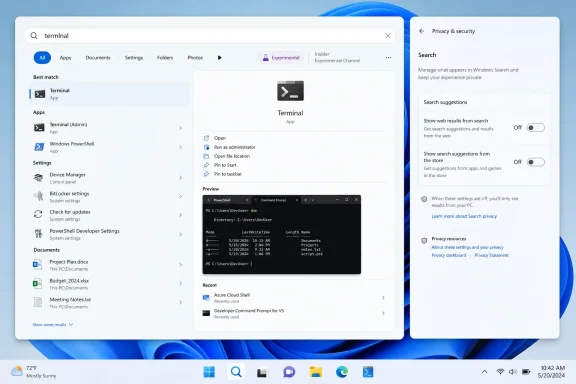This screenshot has width=576, height=384.
Task: Click the Developer Command Prompt icon
Action: pyautogui.click(x=206, y=313)
